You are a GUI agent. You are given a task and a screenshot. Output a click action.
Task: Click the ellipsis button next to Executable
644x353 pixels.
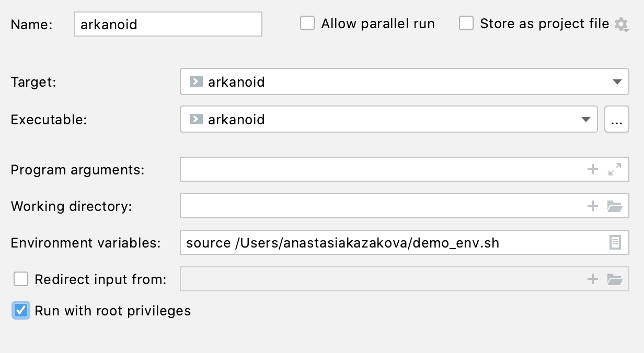617,120
